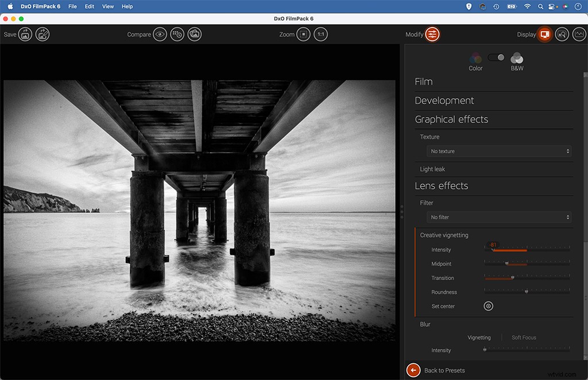The image size is (588, 380).
Task: Select the Zoom fit-to-screen icon
Action: click(x=303, y=34)
